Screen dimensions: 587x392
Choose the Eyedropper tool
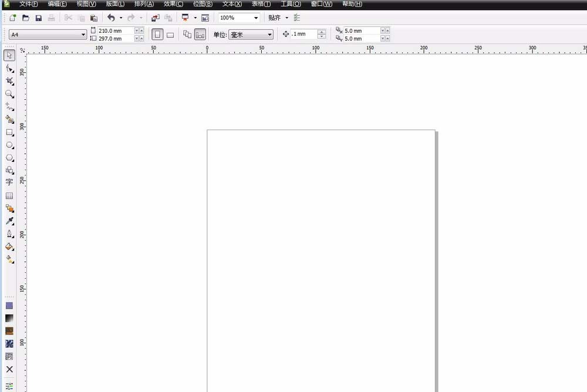tap(9, 221)
